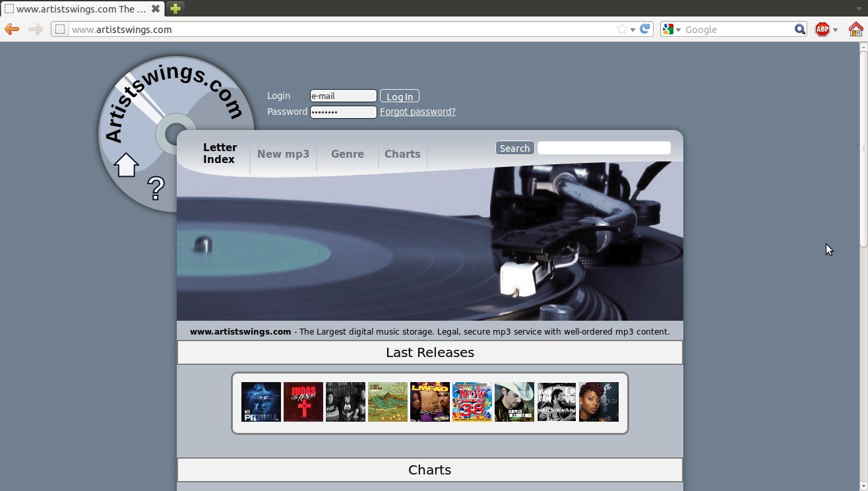Open the history dropdown arrow beside bookmark star

(633, 30)
